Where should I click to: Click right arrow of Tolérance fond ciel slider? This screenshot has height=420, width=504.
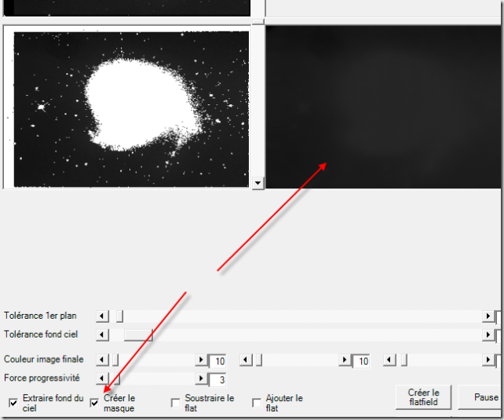coord(488,335)
